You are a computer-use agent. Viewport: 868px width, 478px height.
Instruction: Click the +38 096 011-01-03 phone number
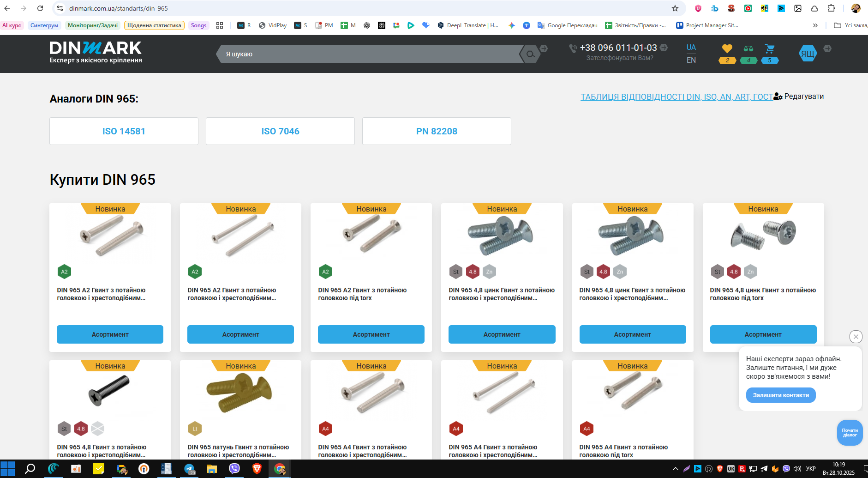(618, 48)
